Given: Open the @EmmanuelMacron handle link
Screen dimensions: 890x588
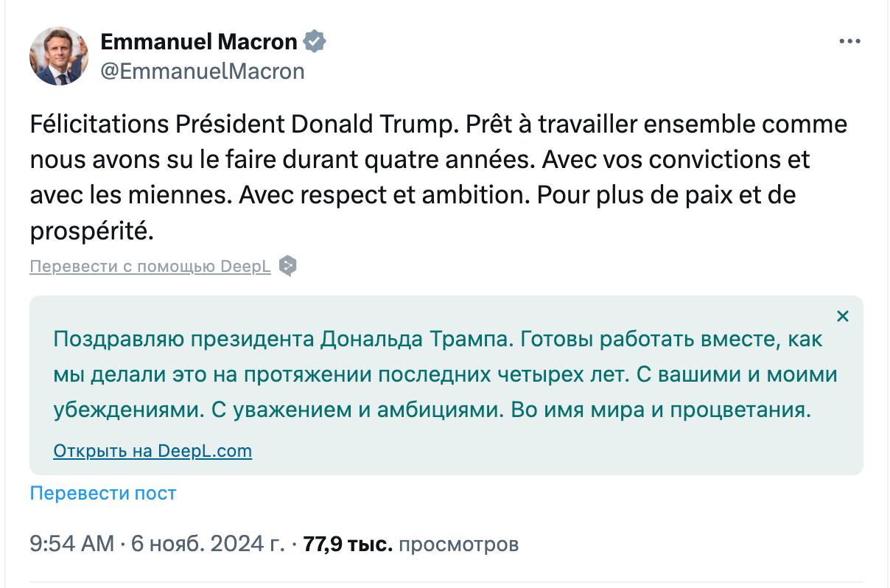Looking at the screenshot, I should tap(202, 71).
